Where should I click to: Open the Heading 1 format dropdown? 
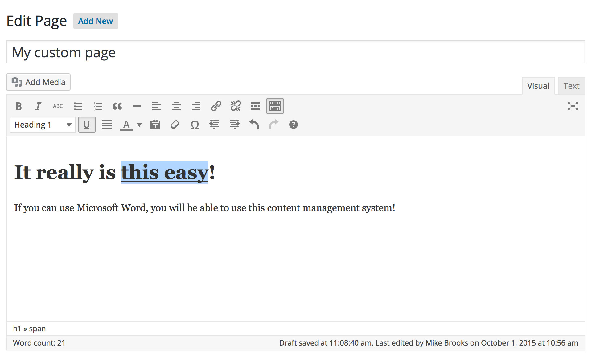pos(43,125)
